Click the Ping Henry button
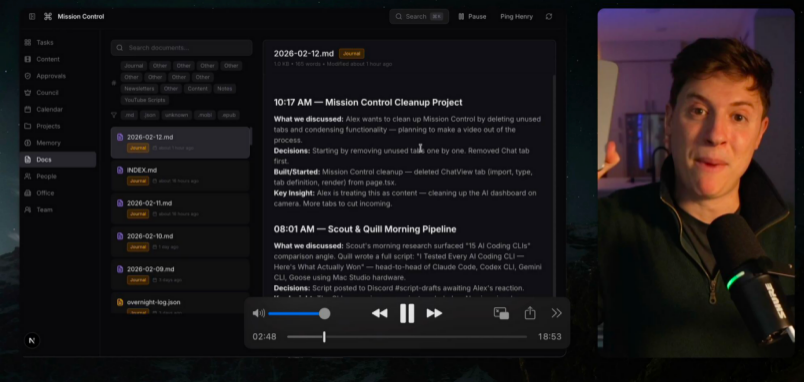The width and height of the screenshot is (804, 382). pos(516,16)
